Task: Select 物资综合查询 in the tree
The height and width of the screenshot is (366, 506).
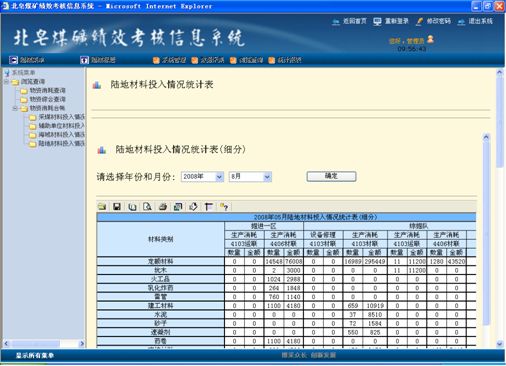Action: click(48, 99)
